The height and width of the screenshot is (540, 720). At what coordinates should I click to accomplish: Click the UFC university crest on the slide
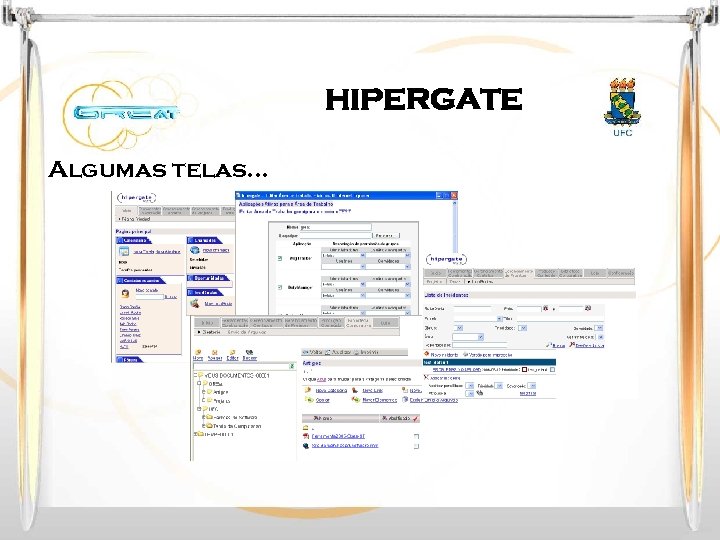pyautogui.click(x=622, y=102)
